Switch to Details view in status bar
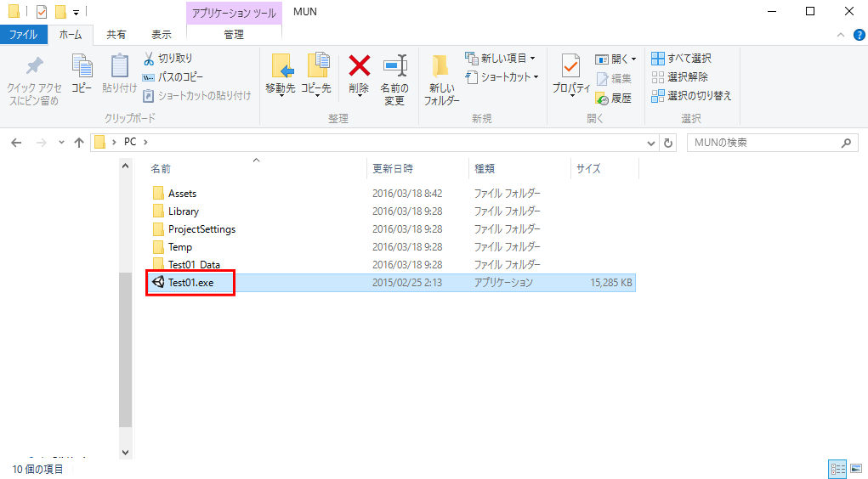868x479 pixels. [837, 469]
